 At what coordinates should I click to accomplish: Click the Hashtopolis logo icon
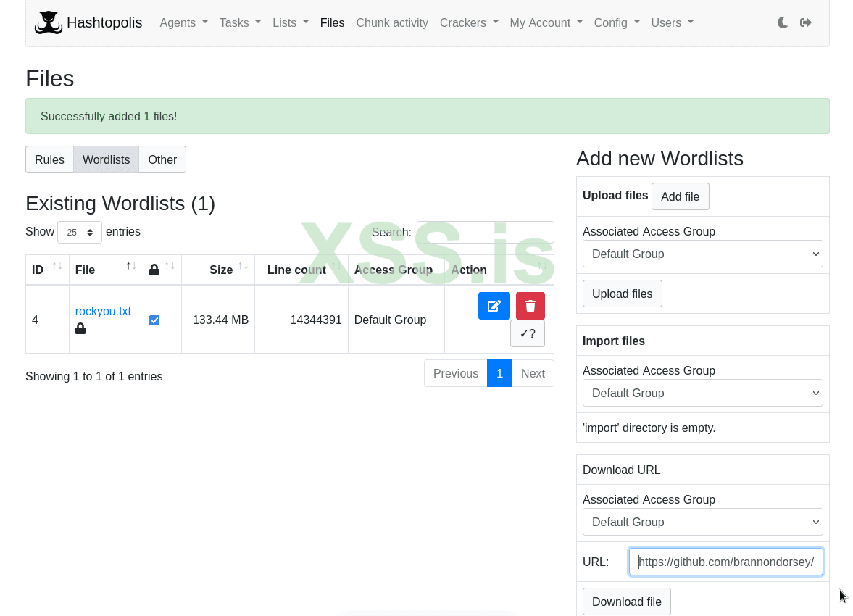coord(49,23)
